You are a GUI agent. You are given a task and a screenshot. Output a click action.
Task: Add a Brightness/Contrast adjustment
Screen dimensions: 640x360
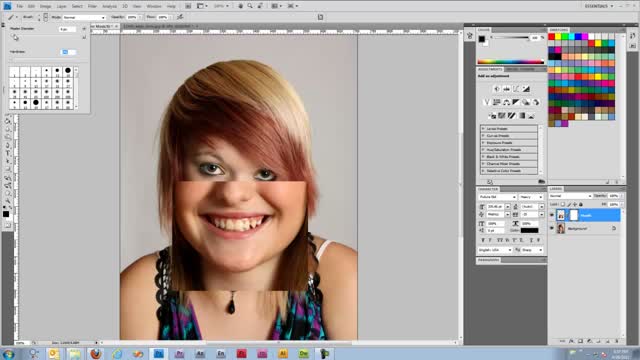coord(497,89)
